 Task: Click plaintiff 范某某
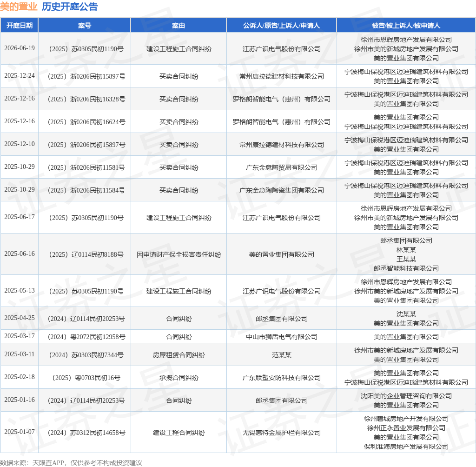(x=281, y=355)
